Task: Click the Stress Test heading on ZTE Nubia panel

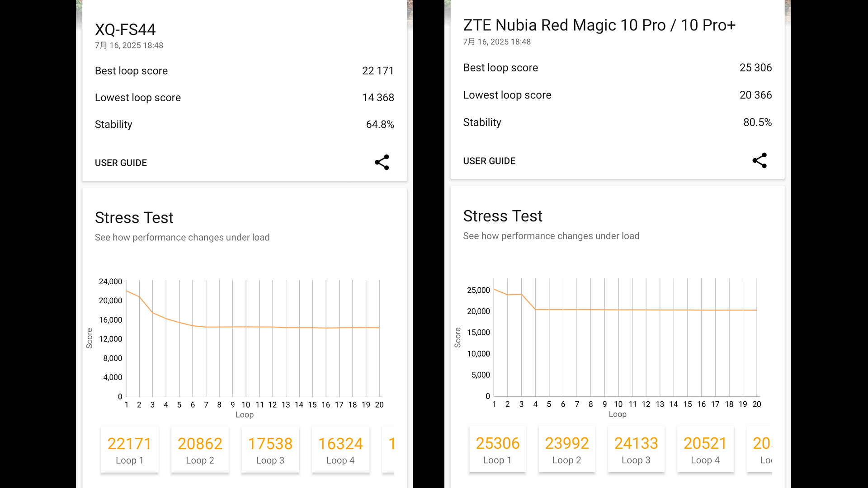Action: pos(502,216)
